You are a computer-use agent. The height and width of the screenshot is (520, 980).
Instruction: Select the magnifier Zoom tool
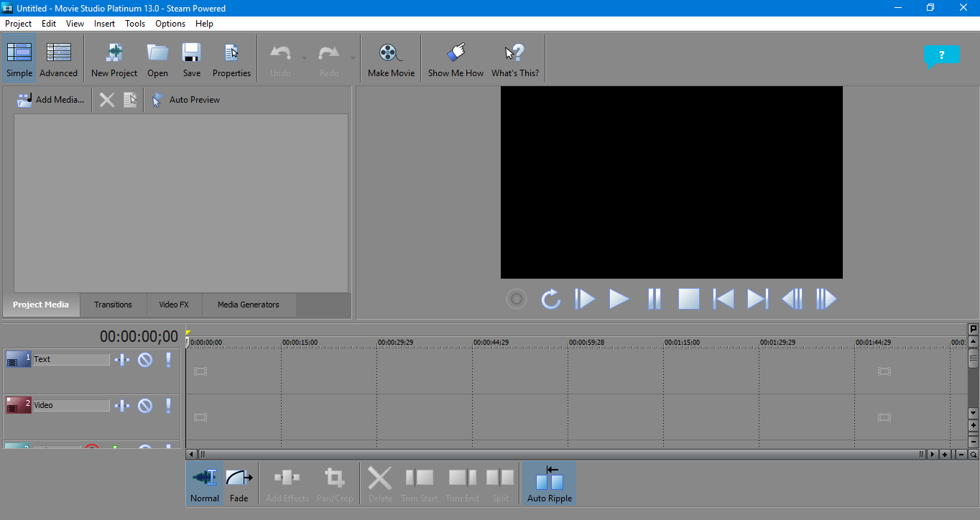(x=974, y=455)
